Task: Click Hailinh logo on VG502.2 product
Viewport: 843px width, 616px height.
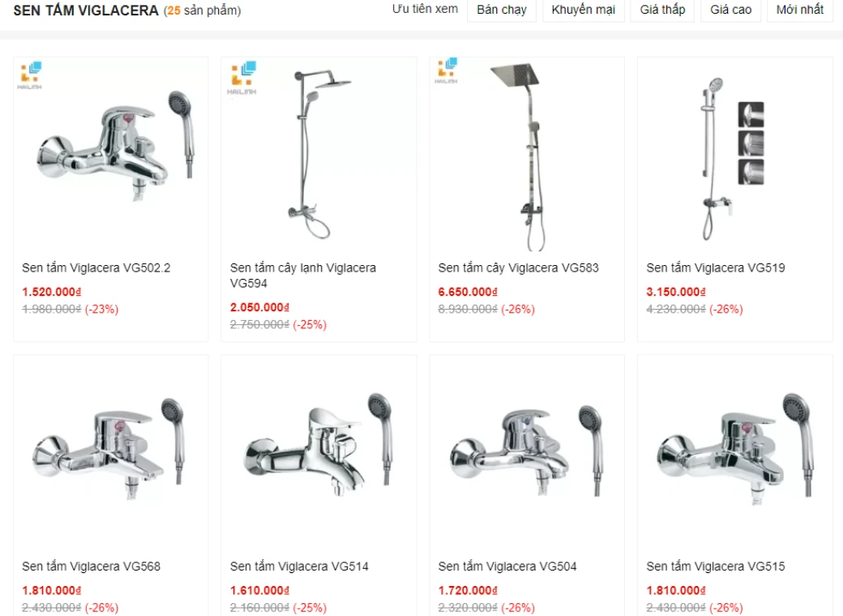Action: pos(30,76)
